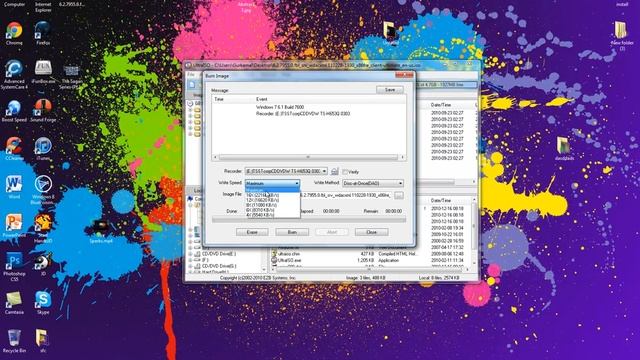Select the Camtasia desktop icon
640x360 pixels.
(x=14, y=303)
